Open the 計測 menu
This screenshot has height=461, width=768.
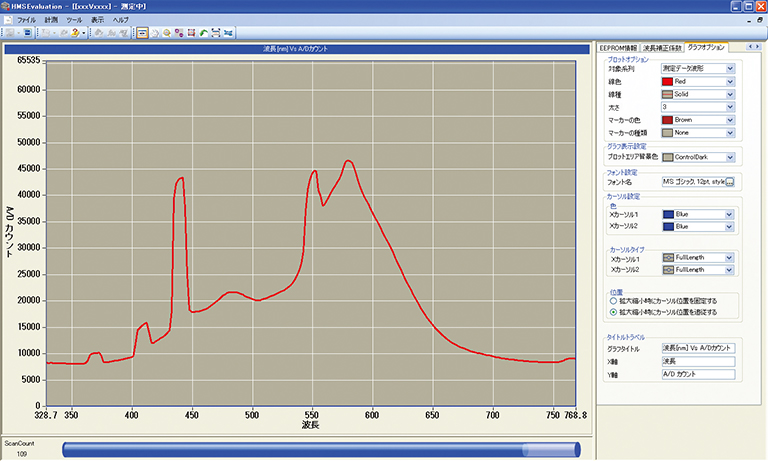pyautogui.click(x=51, y=20)
